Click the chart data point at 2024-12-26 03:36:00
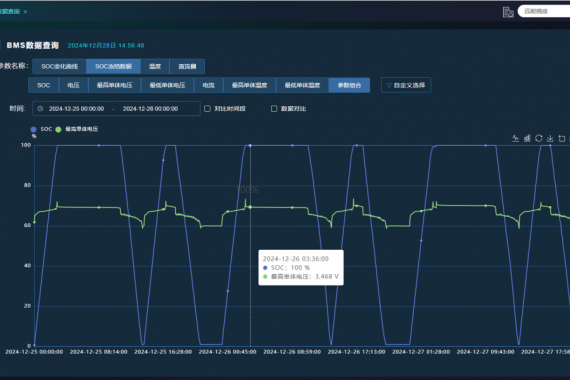The image size is (570, 380). coord(250,145)
